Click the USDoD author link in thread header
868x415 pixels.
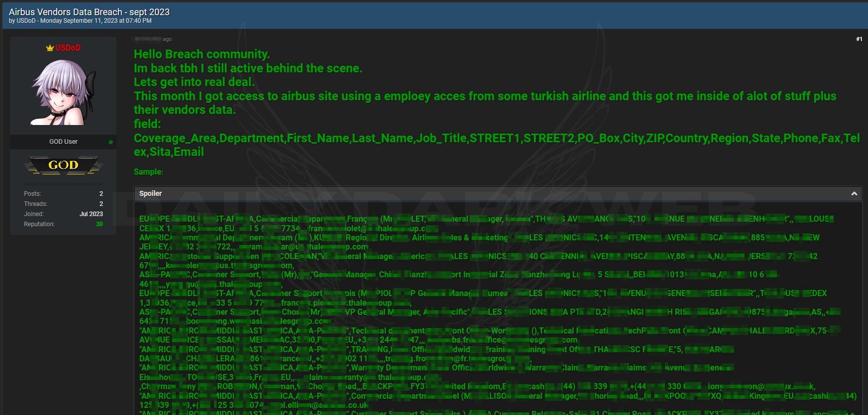26,21
